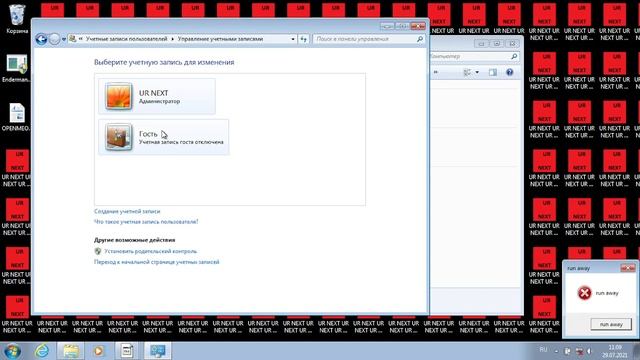Viewport: 640px width, 360px height.
Task: Click the heading Выберите учетную запись для изменения
Action: (164, 62)
